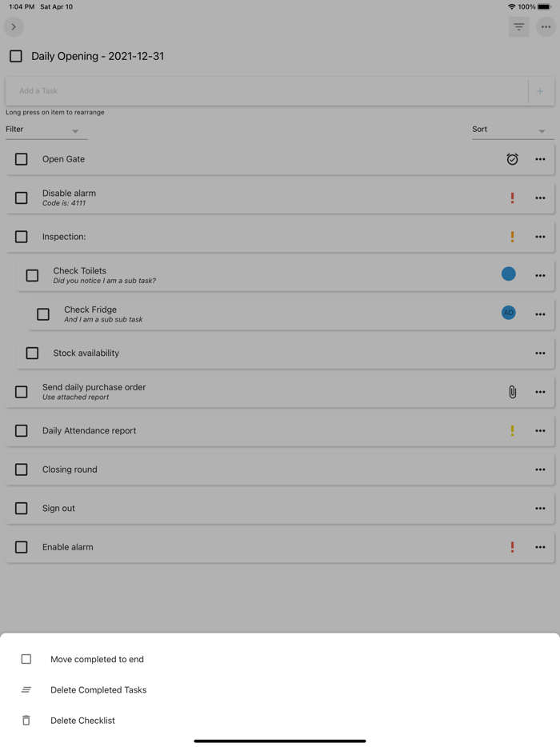Open the assignee avatar on Check Toilets
The height and width of the screenshot is (747, 560).
[508, 274]
